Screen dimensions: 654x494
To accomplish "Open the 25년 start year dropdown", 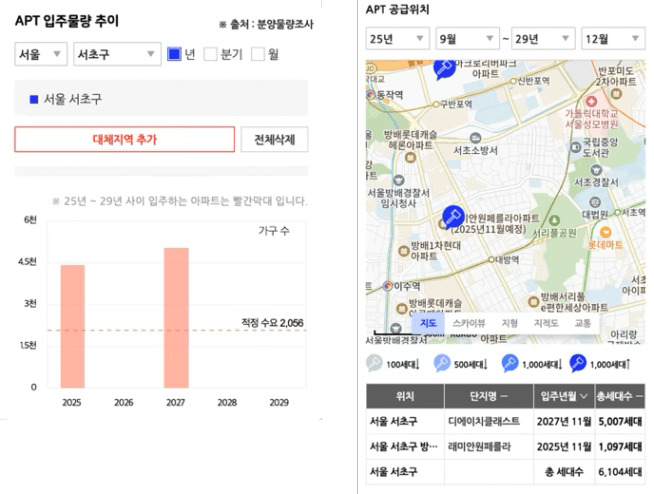I will 397,39.
